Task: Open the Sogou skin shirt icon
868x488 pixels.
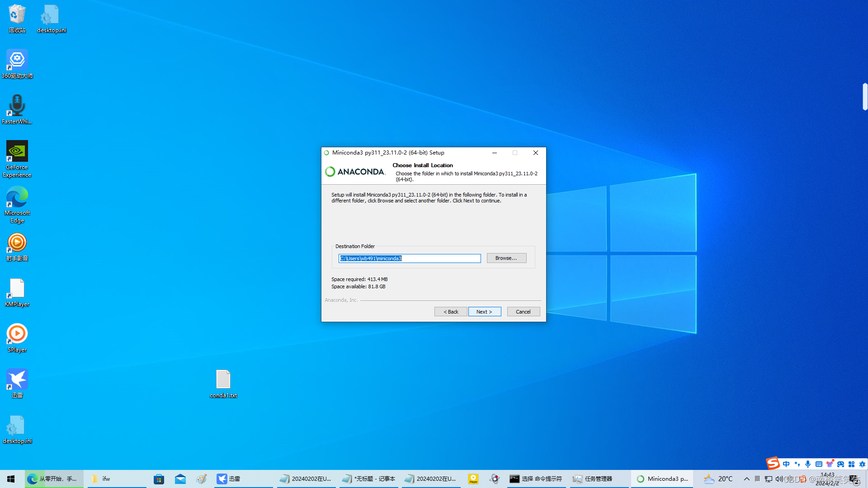Action: point(830,464)
